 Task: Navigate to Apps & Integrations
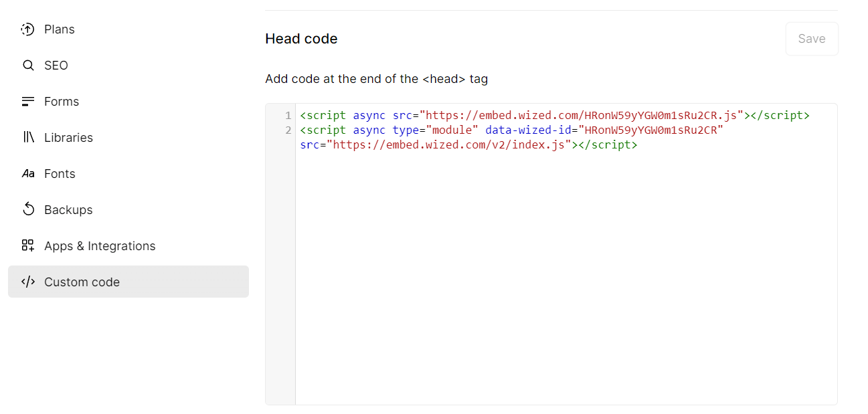click(100, 245)
